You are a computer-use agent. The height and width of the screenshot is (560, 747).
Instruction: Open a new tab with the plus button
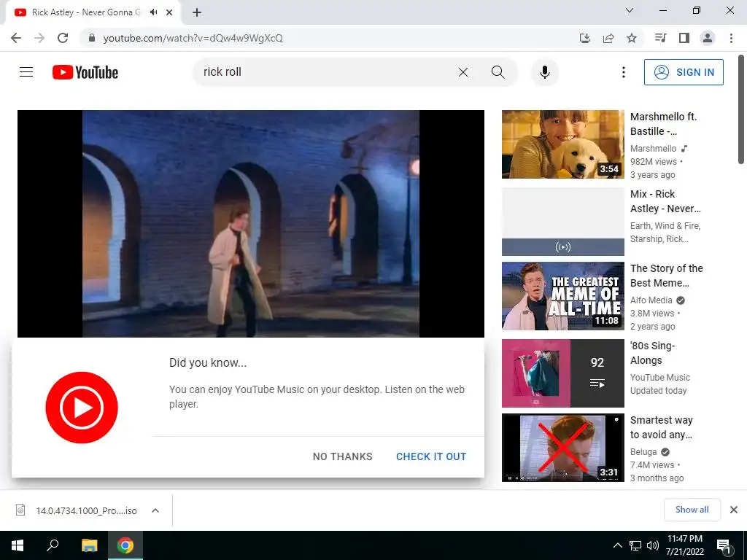pos(197,12)
